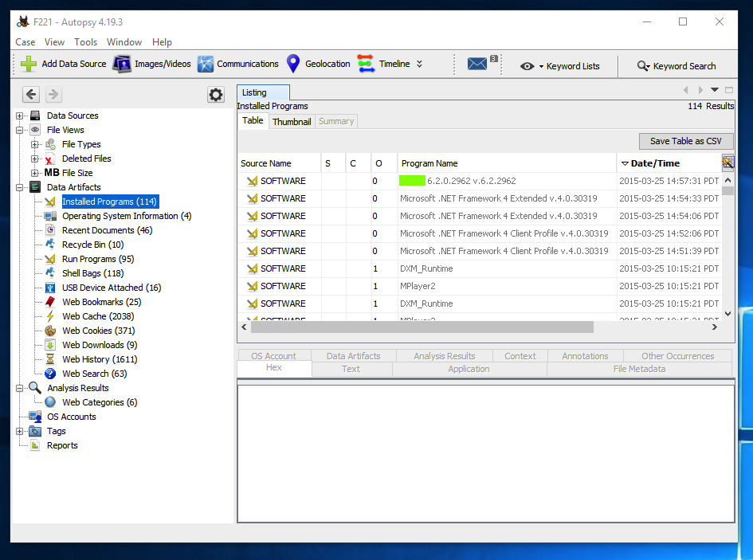The height and width of the screenshot is (560, 753).
Task: Click the Add Data Source plus icon
Action: 29,64
